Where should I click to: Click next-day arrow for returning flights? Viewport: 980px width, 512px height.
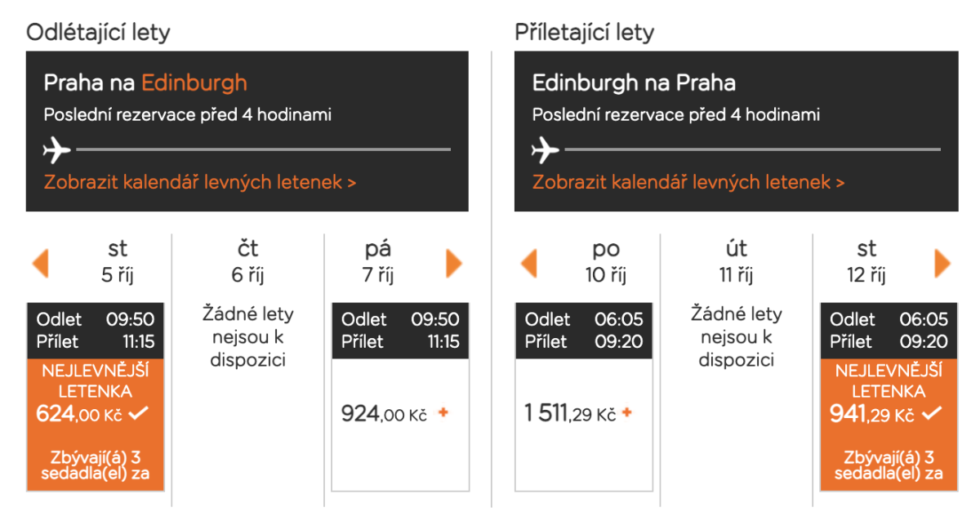(x=942, y=263)
